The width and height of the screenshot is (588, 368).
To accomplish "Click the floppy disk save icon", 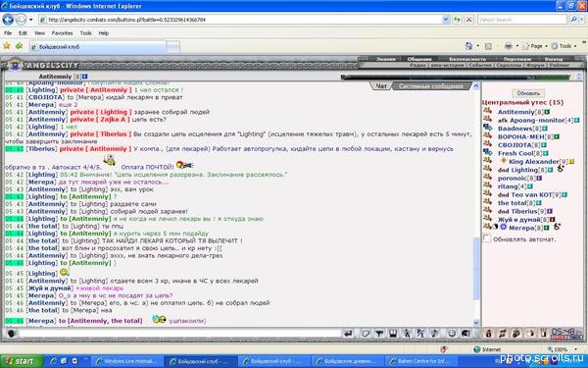I will point(393,334).
